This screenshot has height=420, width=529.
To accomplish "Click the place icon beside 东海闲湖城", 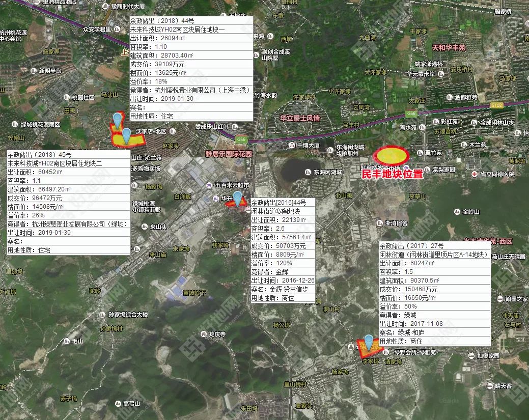I will tap(308, 172).
